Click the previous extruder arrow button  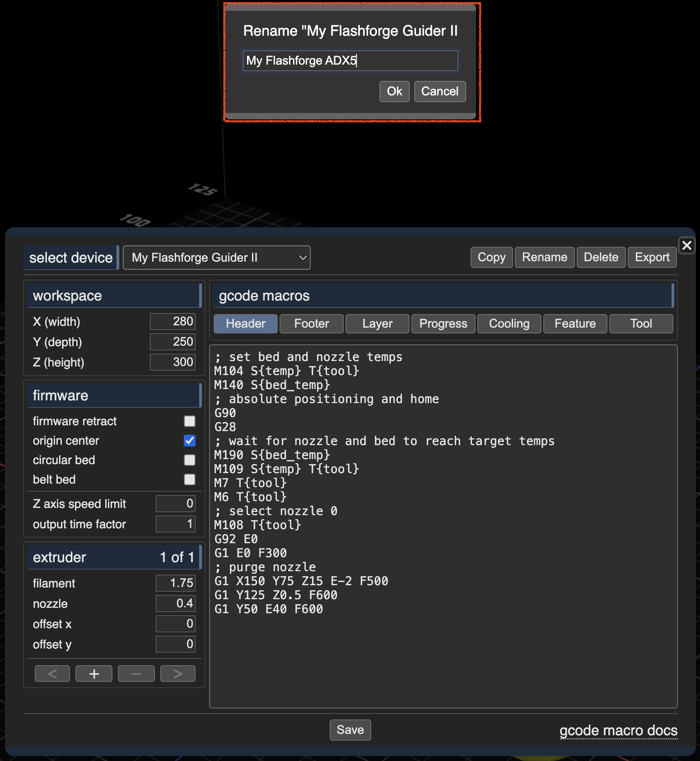pos(52,674)
